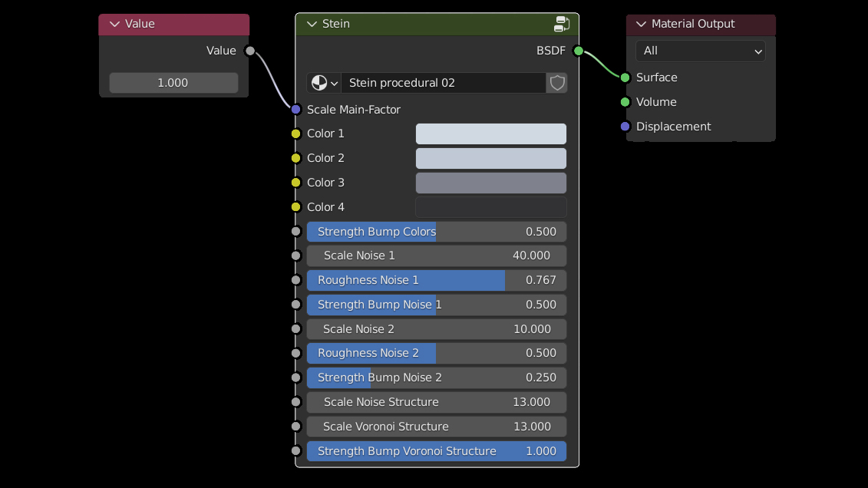
Task: Open the All render target dropdown
Action: click(x=700, y=51)
